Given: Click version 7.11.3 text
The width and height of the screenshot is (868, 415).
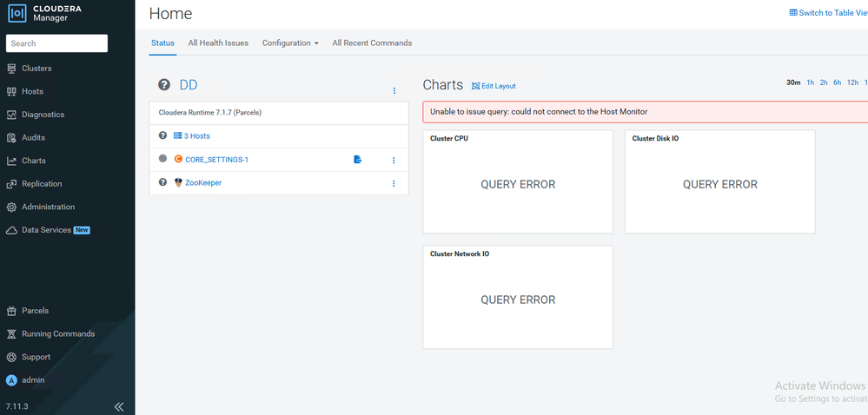Looking at the screenshot, I should click(17, 406).
